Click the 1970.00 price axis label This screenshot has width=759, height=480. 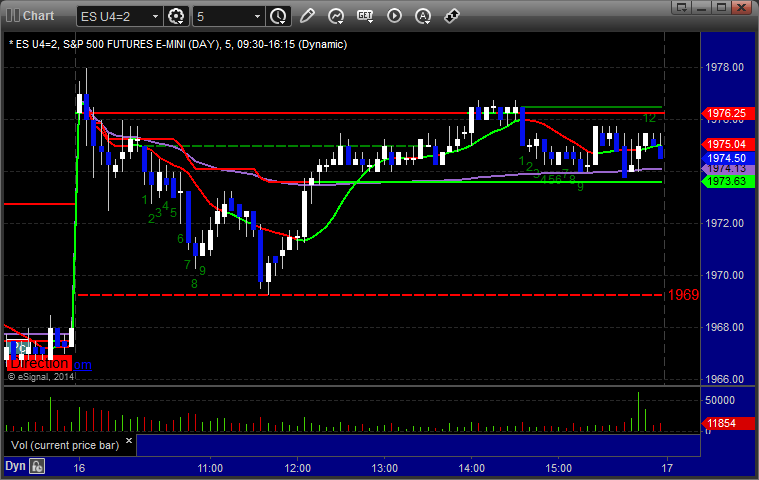[724, 275]
